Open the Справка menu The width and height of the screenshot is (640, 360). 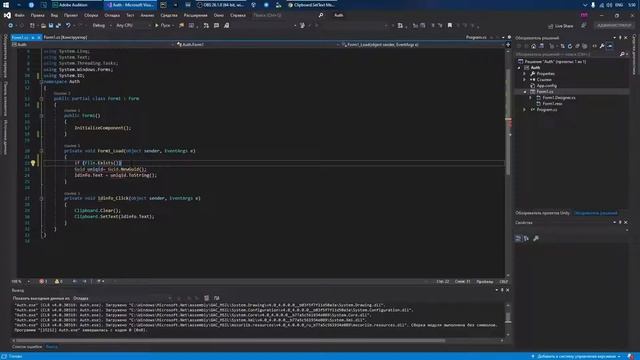pyautogui.click(x=238, y=15)
